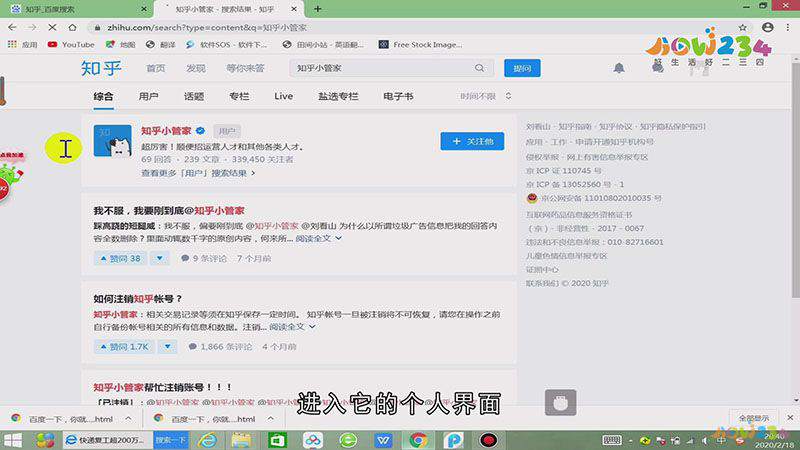Expand options for first 百度一下 download
Screen dimensions: 800x450
tap(128, 418)
